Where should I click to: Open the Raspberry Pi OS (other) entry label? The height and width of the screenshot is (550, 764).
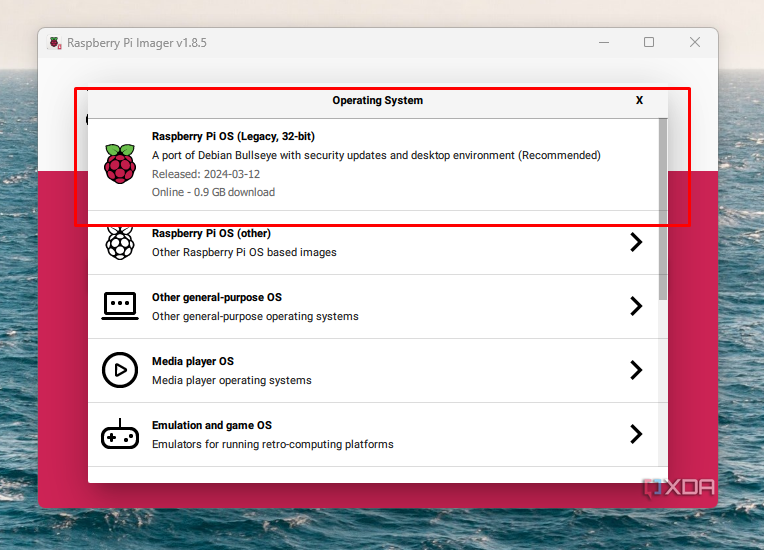click(211, 233)
